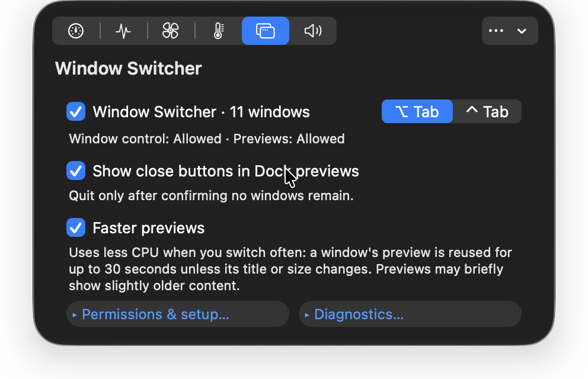The width and height of the screenshot is (588, 379).
Task: Click 'Quit only after confirming no windows remain.'
Action: [211, 196]
